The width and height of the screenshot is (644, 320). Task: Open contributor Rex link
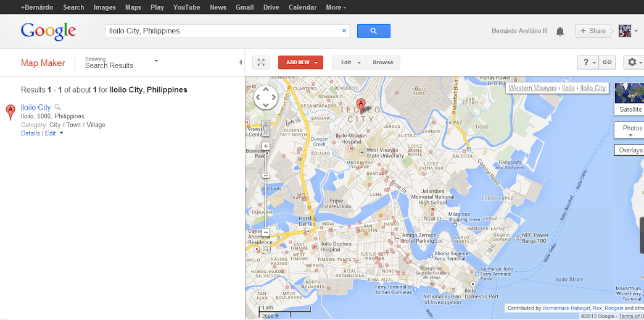tap(597, 308)
